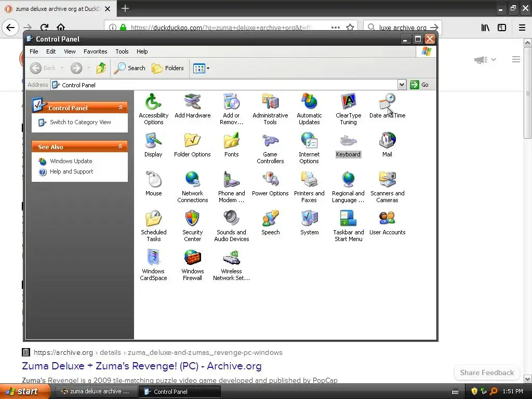
Task: Open the Edit menu
Action: tap(51, 51)
